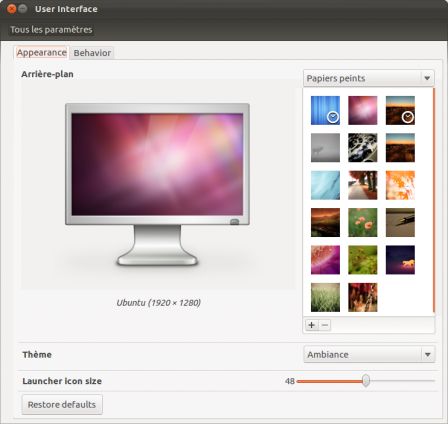
Task: Select the light blue ice wallpaper thumbnail
Action: pos(325,185)
